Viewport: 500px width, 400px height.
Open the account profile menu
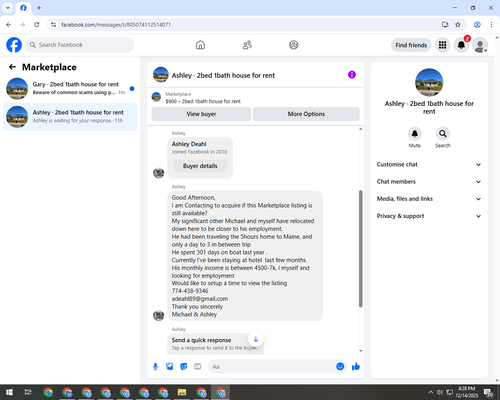click(x=480, y=45)
